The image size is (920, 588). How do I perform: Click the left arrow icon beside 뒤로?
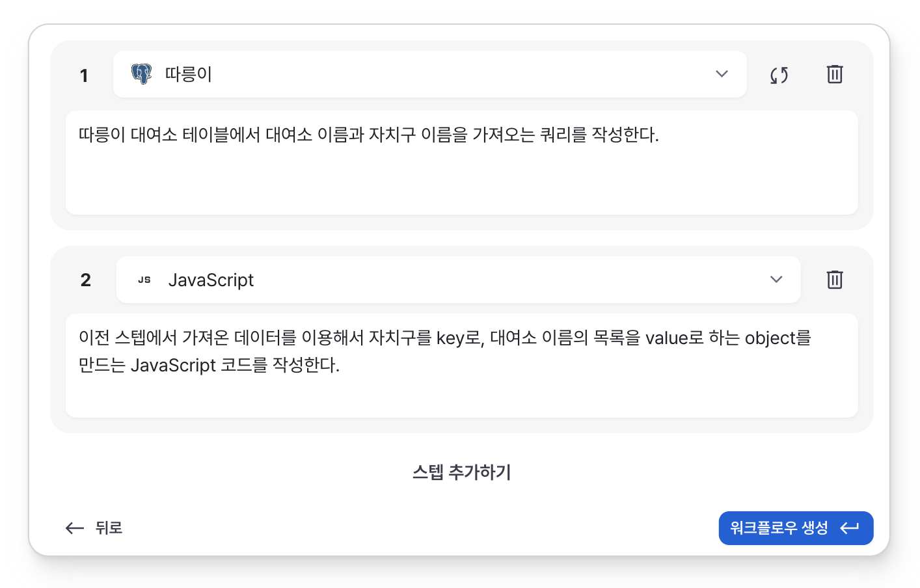(x=75, y=528)
